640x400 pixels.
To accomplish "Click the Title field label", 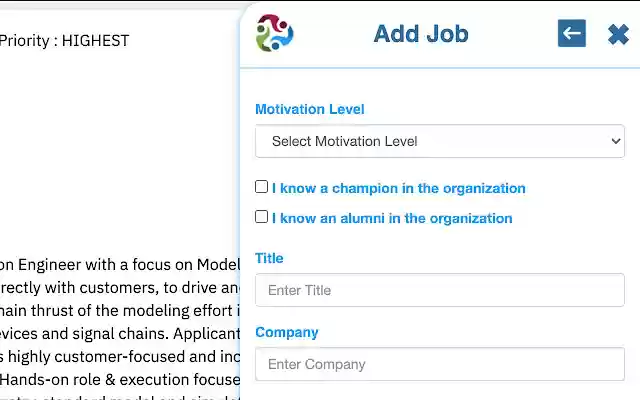I will (x=270, y=258).
